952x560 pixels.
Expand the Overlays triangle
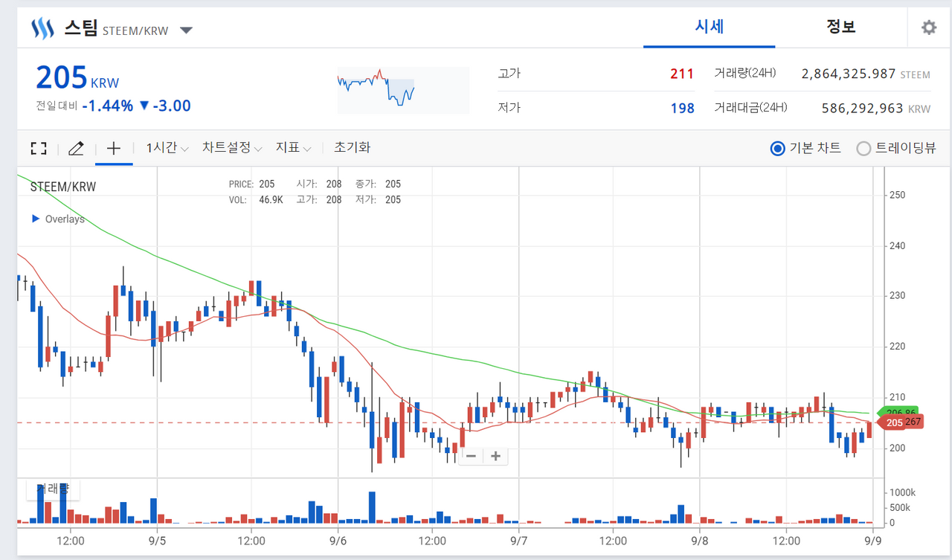tap(36, 219)
